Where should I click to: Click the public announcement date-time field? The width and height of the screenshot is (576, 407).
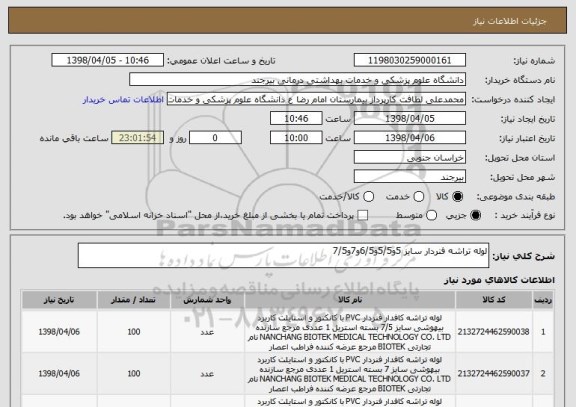[x=108, y=60]
